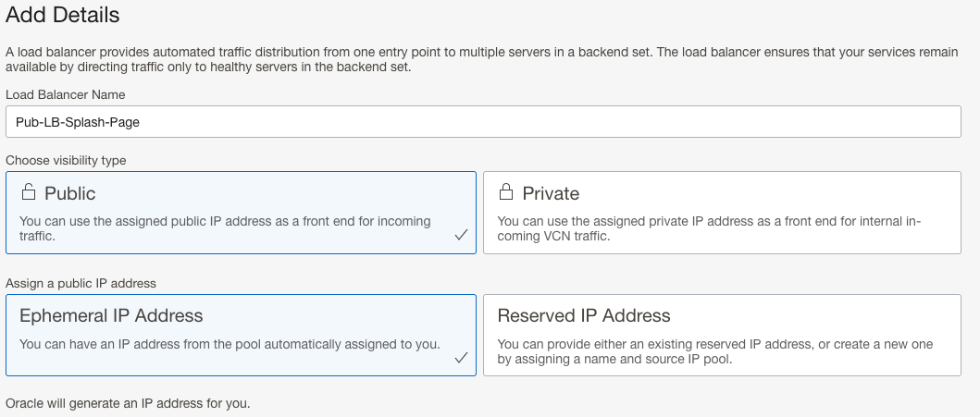Click the closed padlock icon on Private
Screen dimensions: 980x417
coord(506,192)
